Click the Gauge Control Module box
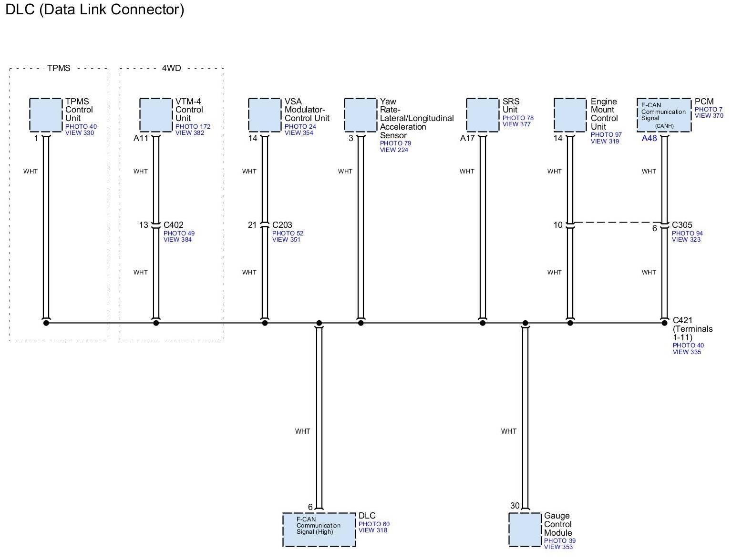This screenshot has height=560, width=732. [525, 529]
